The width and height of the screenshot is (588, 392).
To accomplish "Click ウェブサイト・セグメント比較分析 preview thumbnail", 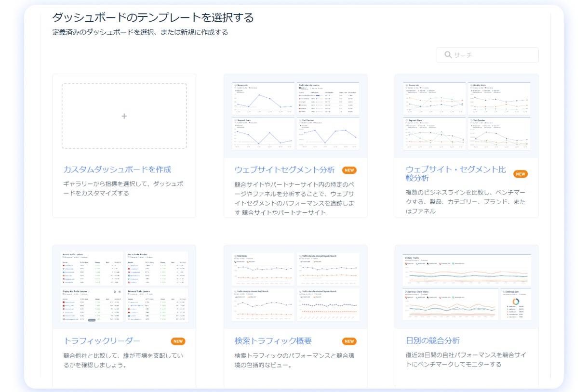I will (466, 116).
